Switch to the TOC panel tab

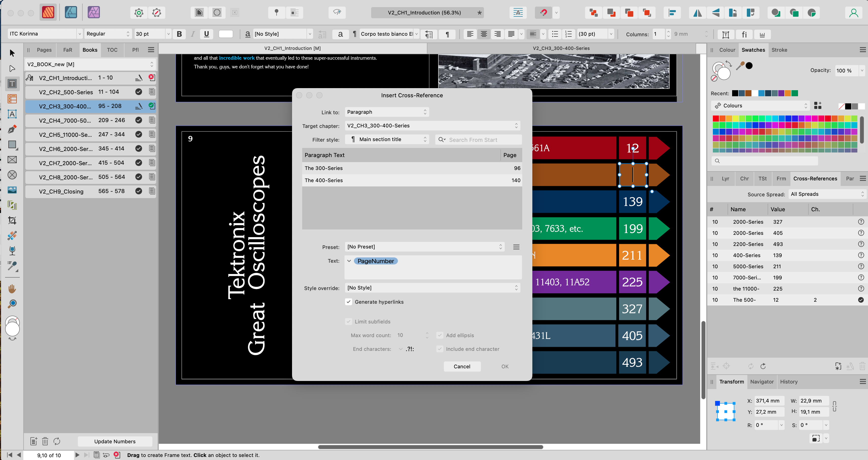pyautogui.click(x=112, y=50)
